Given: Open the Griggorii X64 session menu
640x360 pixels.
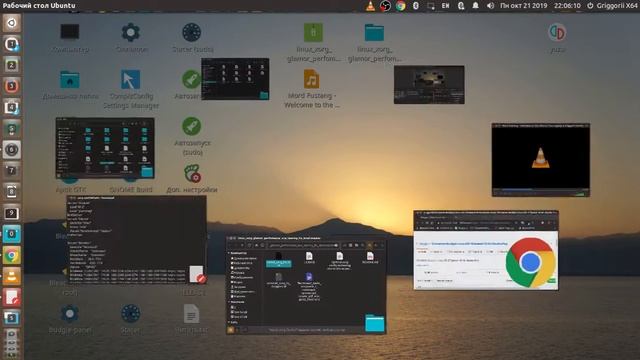Looking at the screenshot, I should [612, 6].
